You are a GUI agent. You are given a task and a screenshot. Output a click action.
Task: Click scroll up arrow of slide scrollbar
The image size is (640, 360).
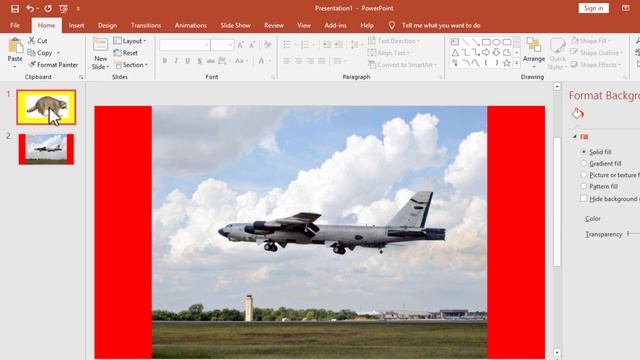[557, 87]
